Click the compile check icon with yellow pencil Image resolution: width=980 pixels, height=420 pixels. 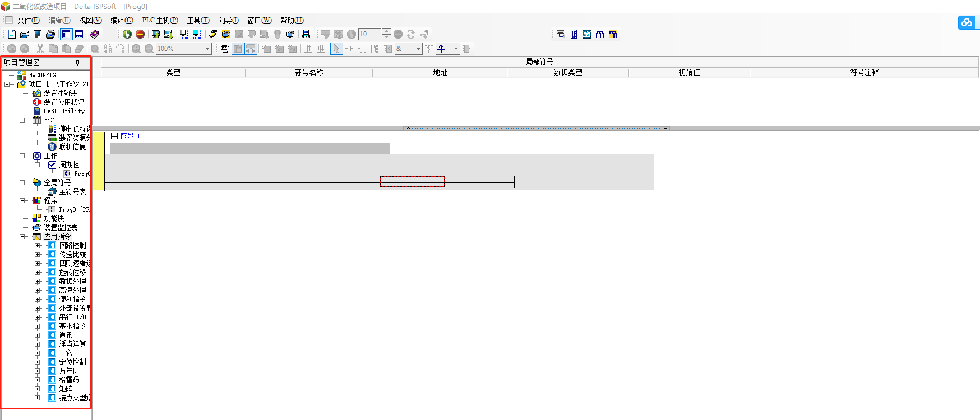tap(213, 34)
